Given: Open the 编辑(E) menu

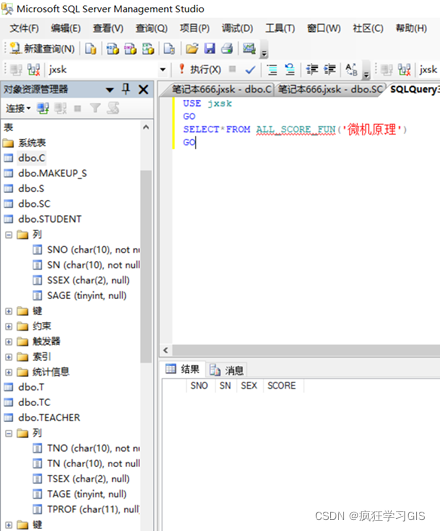Looking at the screenshot, I should click(x=66, y=28).
